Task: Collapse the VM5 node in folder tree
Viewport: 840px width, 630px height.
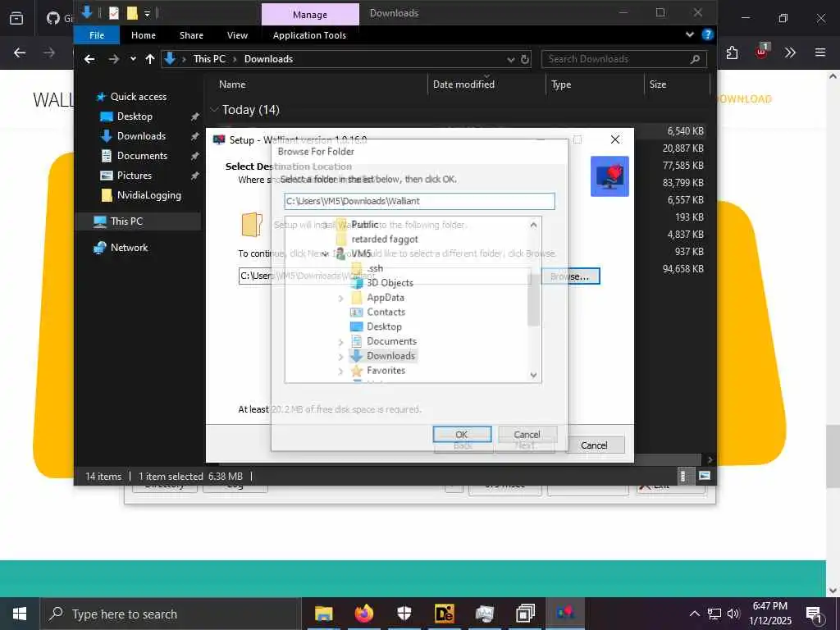Action: [325, 254]
